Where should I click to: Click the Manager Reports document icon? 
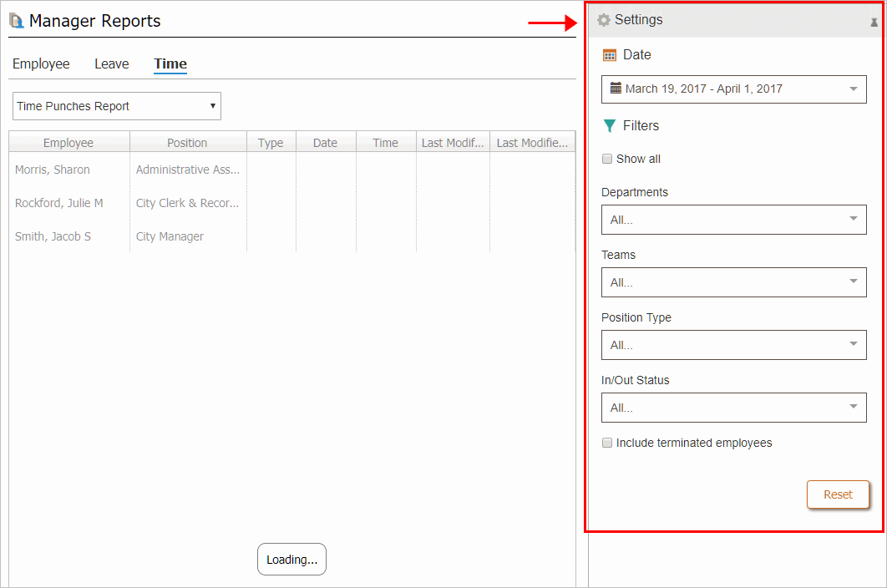click(x=17, y=22)
